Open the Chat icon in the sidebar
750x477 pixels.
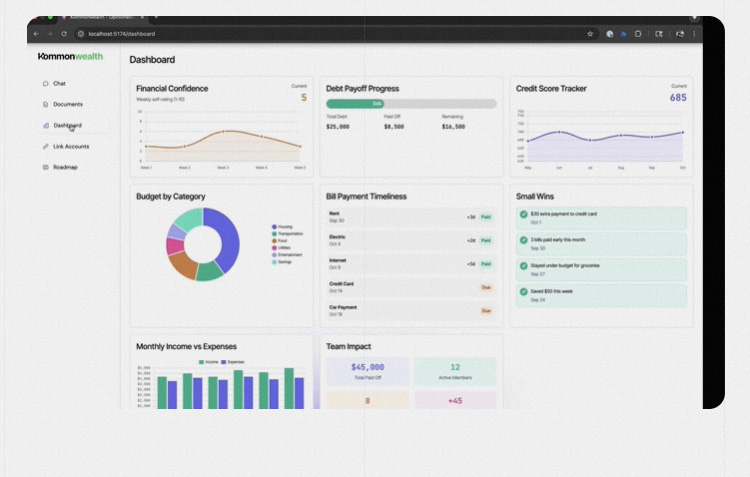46,83
